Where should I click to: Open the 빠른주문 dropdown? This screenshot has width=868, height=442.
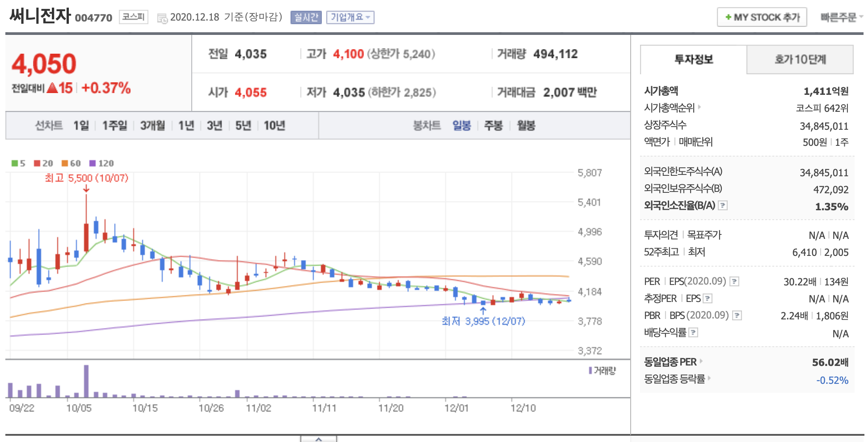click(842, 17)
